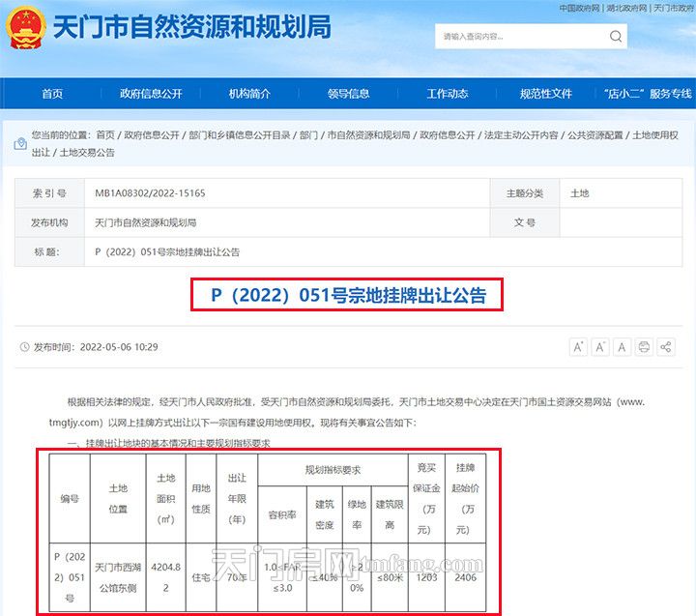696x616 pixels.
Task: Click the share icon
Action: click(x=666, y=347)
